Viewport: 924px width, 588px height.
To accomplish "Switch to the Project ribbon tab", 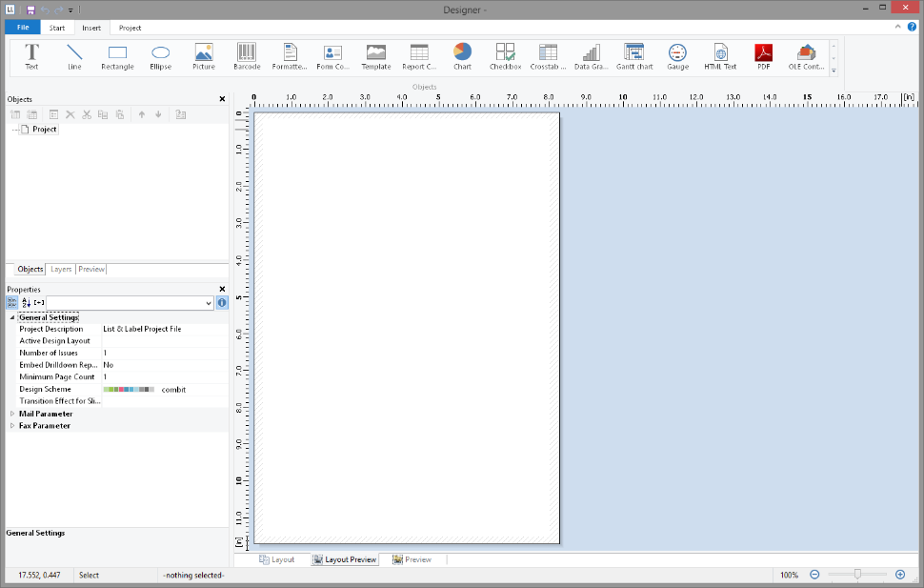I will tap(130, 28).
